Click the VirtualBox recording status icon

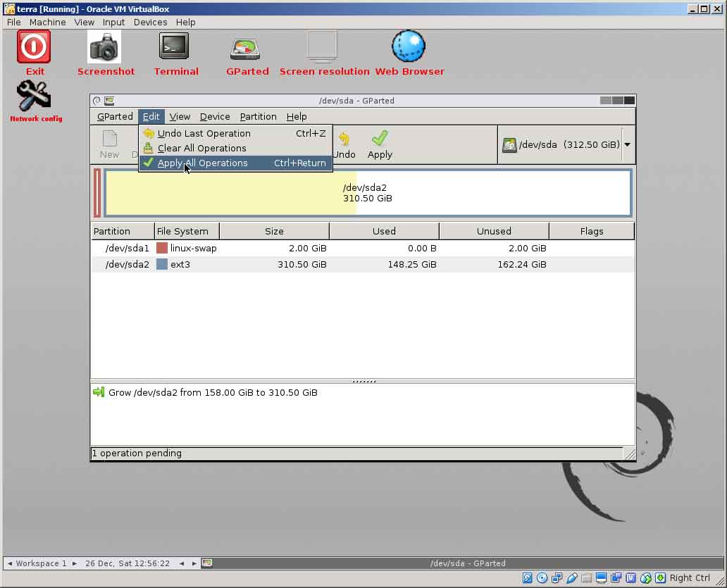(616, 578)
